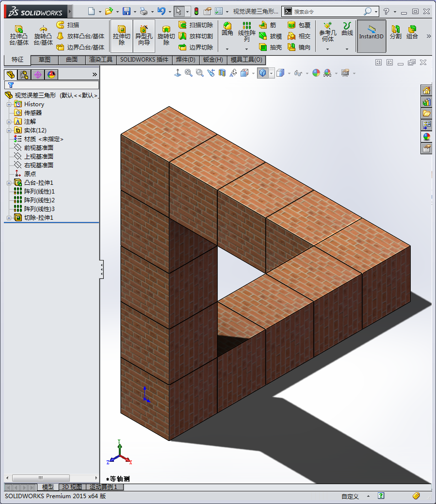436x504 pixels.
Task: Open the 线性阵列 pattern dropdown arrow
Action: [x=246, y=49]
